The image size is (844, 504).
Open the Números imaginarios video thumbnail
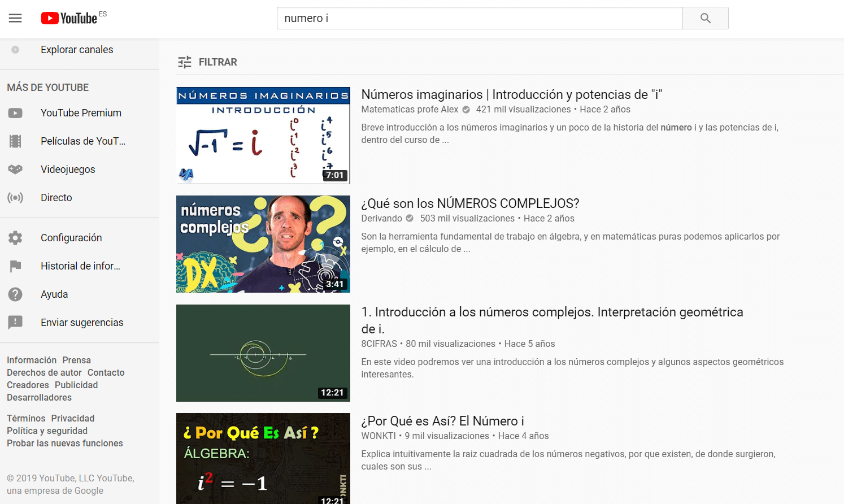pyautogui.click(x=263, y=135)
